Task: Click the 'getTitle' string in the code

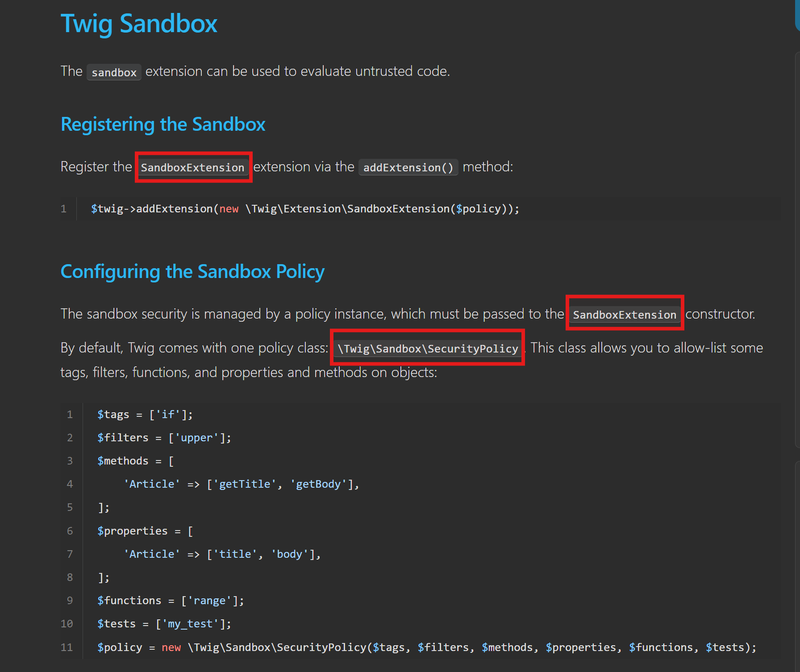Action: coord(245,484)
